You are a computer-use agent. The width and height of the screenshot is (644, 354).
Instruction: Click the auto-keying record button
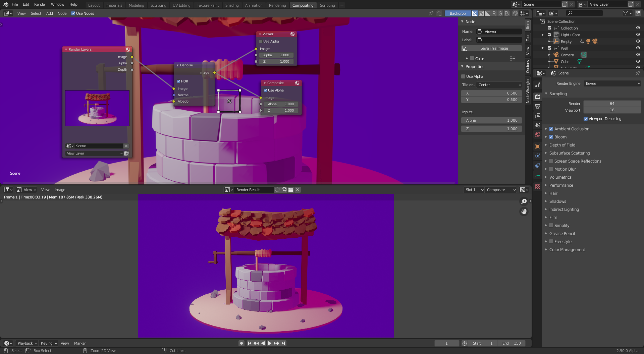pyautogui.click(x=241, y=343)
